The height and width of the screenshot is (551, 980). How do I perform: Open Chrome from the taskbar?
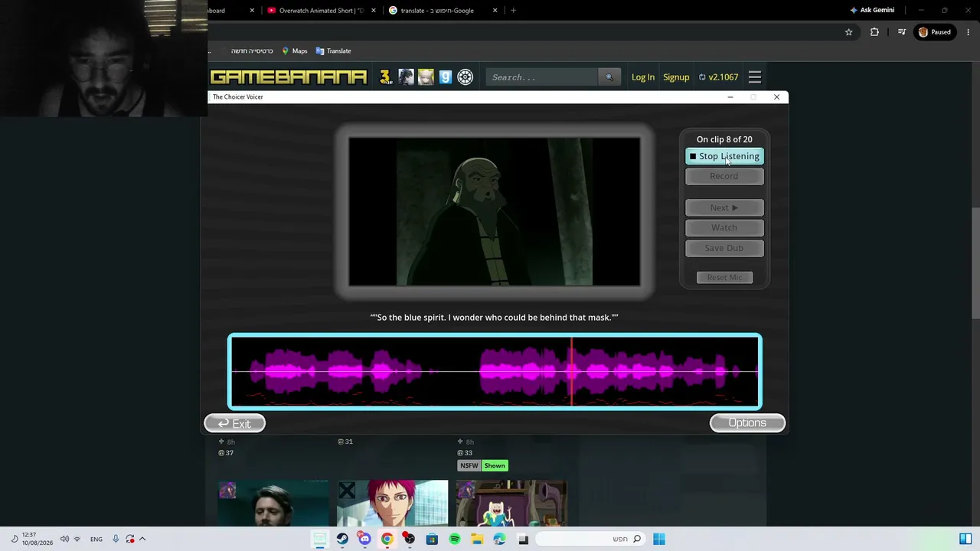coord(387,539)
